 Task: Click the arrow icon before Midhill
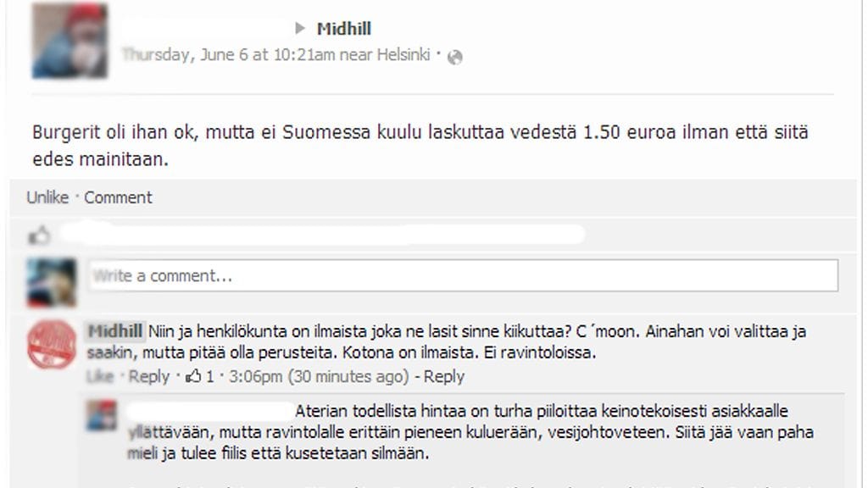(300, 29)
